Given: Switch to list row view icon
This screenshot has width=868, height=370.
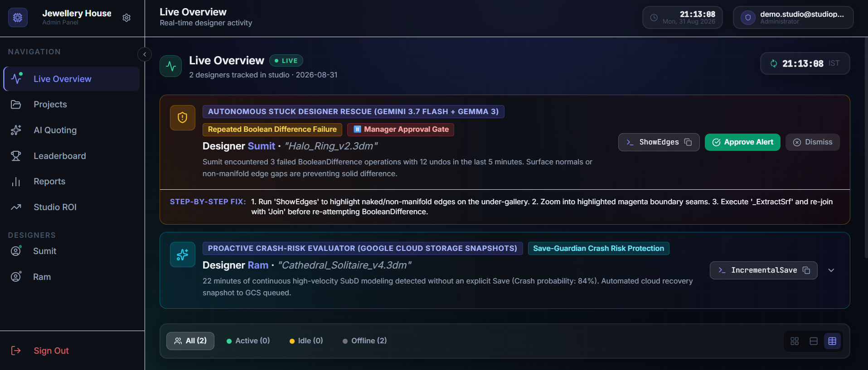Looking at the screenshot, I should [814, 341].
